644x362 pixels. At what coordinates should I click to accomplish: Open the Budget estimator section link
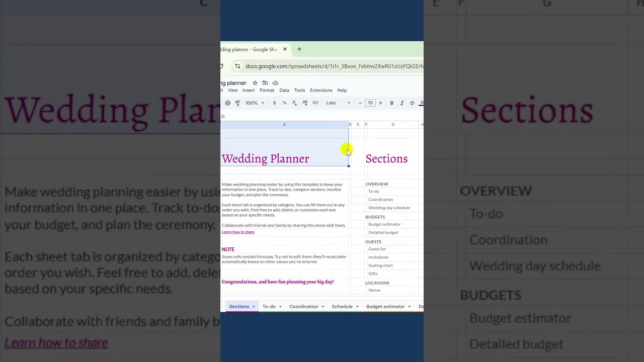[x=384, y=224]
